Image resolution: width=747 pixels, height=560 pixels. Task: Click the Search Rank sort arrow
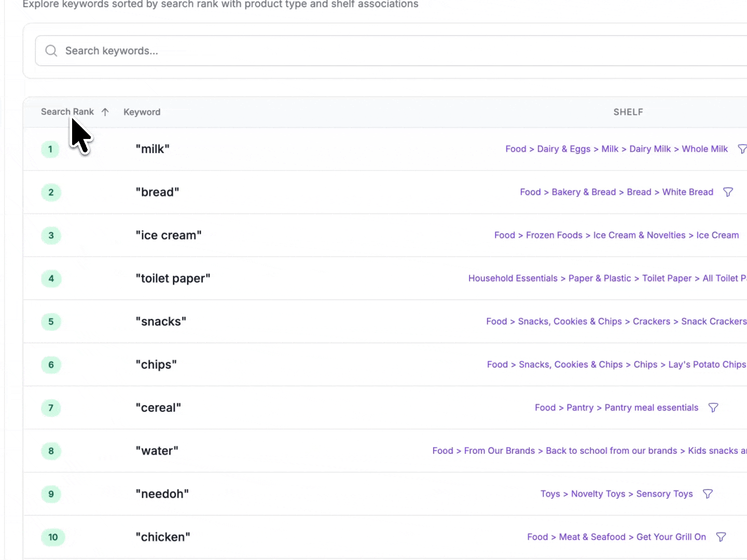105,112
